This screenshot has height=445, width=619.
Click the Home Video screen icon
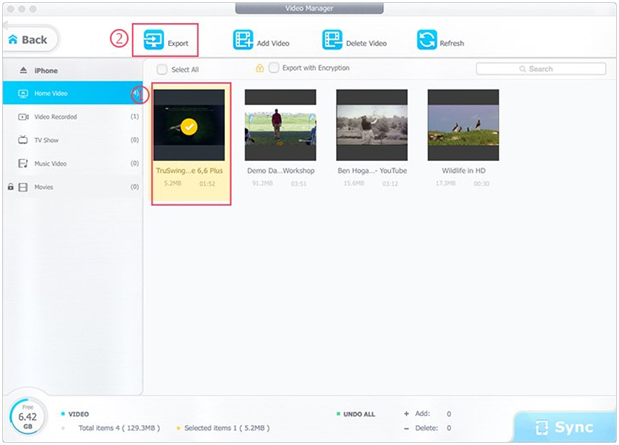(23, 94)
